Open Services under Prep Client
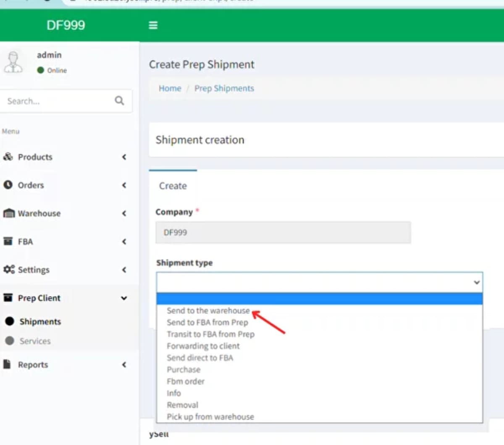This screenshot has height=445, width=504. click(35, 341)
